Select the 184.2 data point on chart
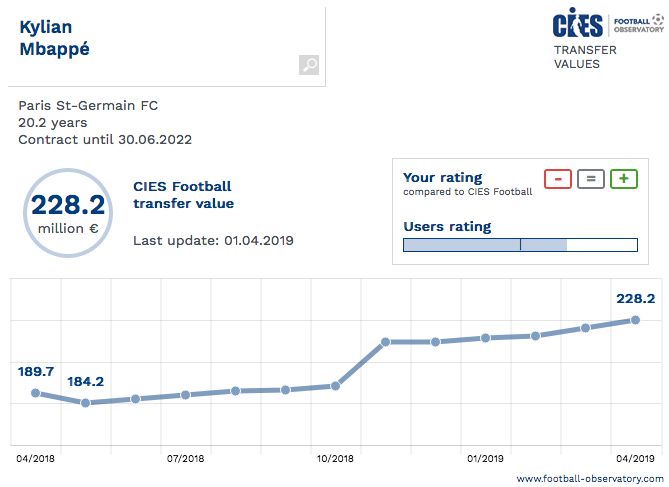Image resolution: width=669 pixels, height=487 pixels. click(x=85, y=403)
